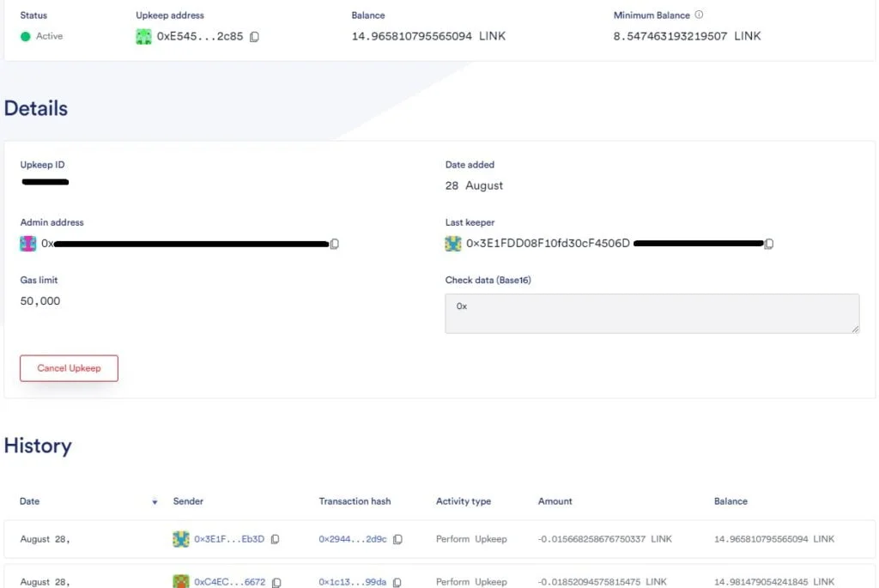
Task: Select history balance 14.981479054241845 LINK
Action: [x=774, y=582]
